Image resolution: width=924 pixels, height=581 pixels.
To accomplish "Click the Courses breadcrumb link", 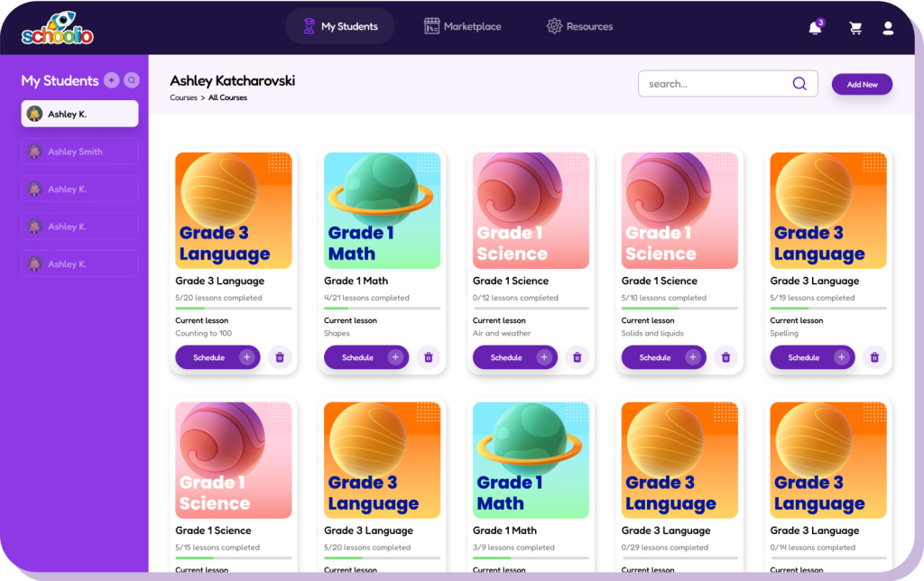I will point(183,97).
